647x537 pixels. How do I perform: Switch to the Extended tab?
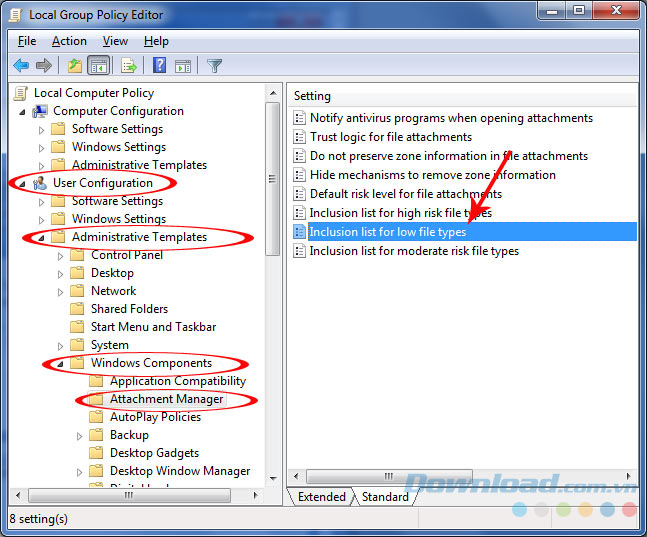(x=321, y=497)
